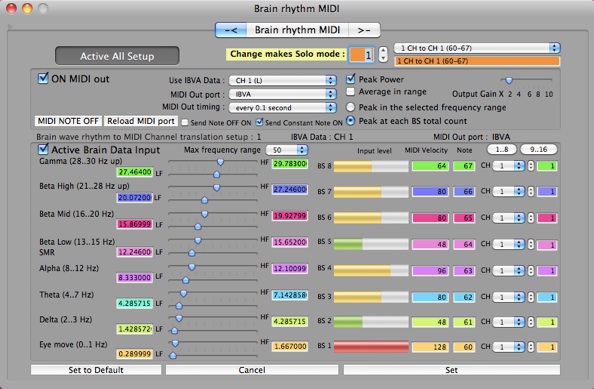
Task: Select Peak in the selected frequency range
Action: (351, 107)
